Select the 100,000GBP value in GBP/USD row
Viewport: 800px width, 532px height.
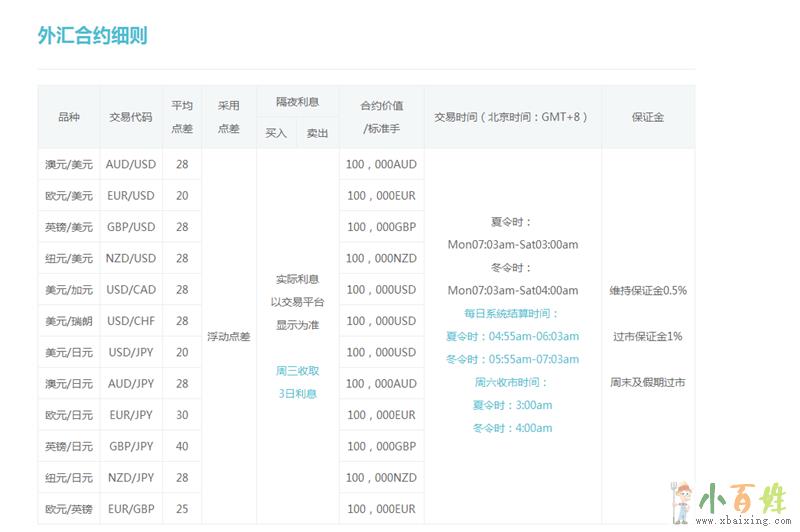point(381,227)
